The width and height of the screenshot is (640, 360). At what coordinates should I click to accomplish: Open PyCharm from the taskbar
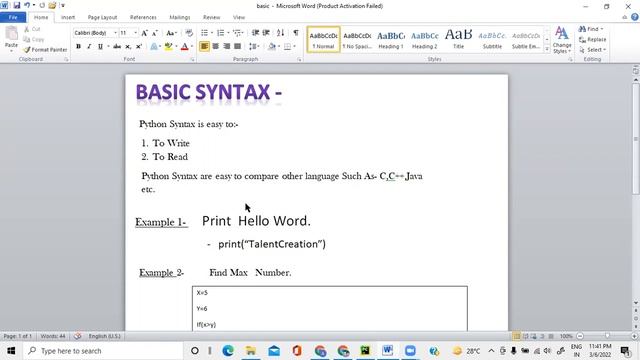(365, 351)
